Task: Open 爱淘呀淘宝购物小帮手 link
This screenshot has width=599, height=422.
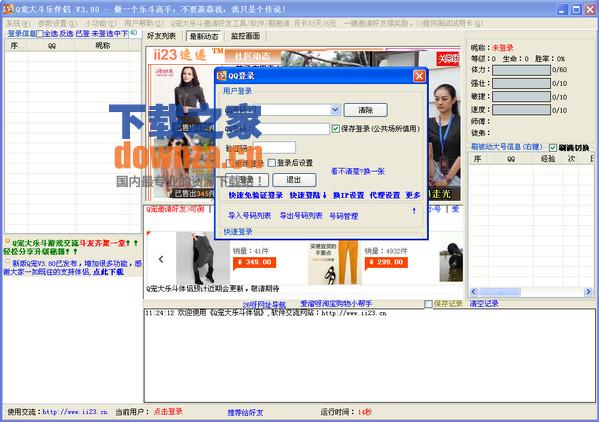Action: click(336, 304)
